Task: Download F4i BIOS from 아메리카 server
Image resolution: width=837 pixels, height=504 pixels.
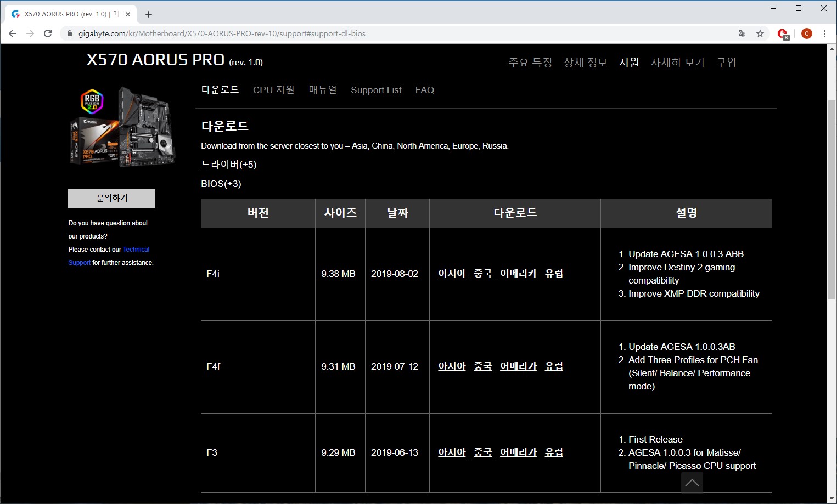Action: [518, 274]
